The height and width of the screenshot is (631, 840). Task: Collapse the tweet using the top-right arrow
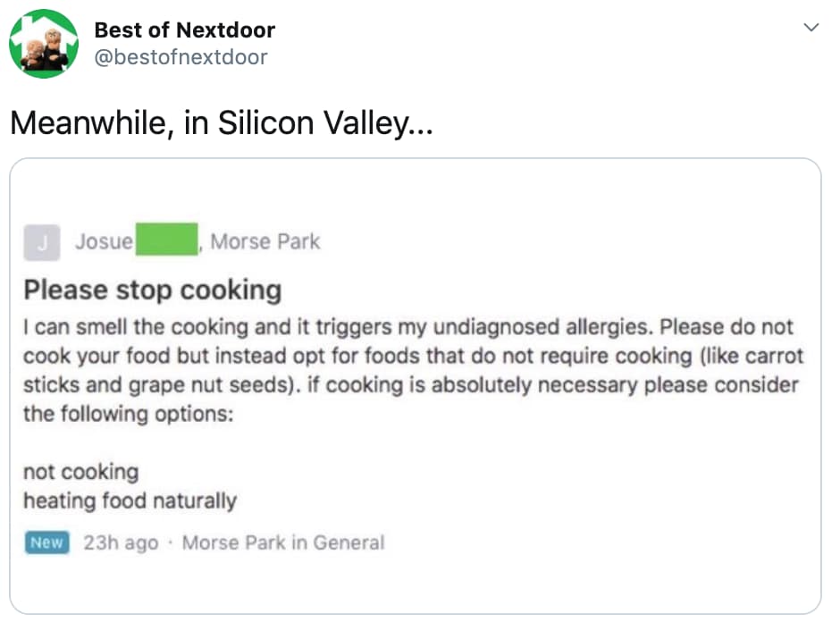pos(811,28)
